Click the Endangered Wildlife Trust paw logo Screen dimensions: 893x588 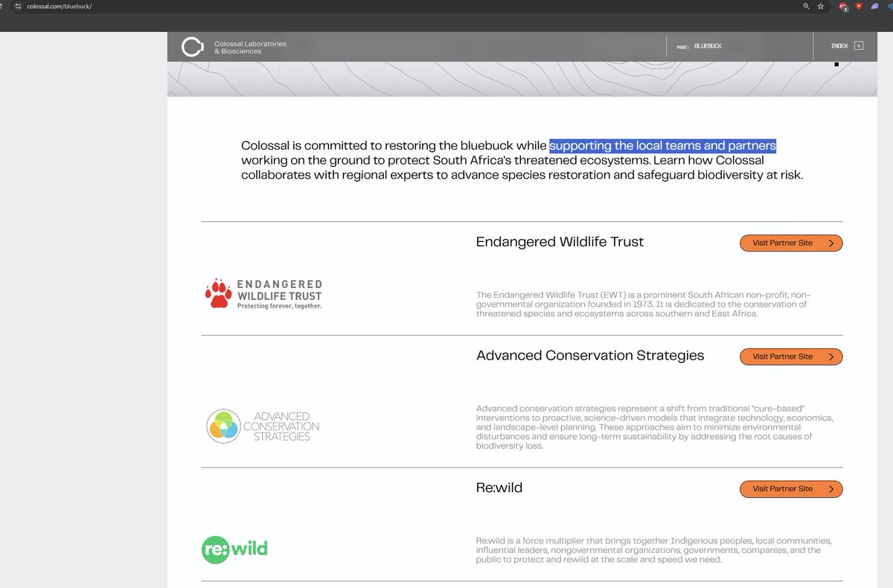[263, 294]
